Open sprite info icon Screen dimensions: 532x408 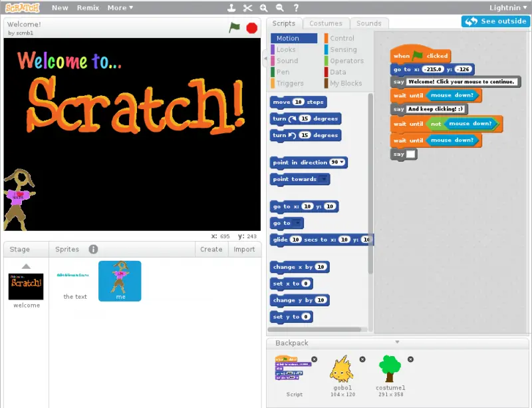pyautogui.click(x=93, y=250)
